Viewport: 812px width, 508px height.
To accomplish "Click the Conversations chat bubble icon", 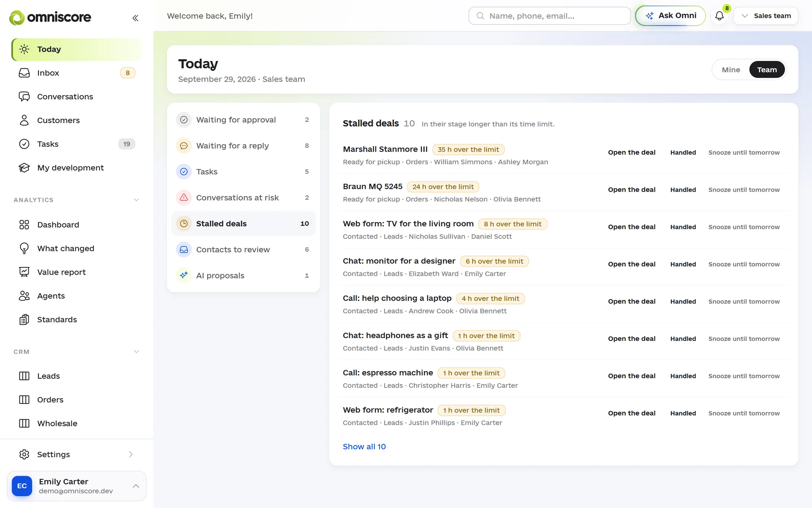I will tap(24, 96).
